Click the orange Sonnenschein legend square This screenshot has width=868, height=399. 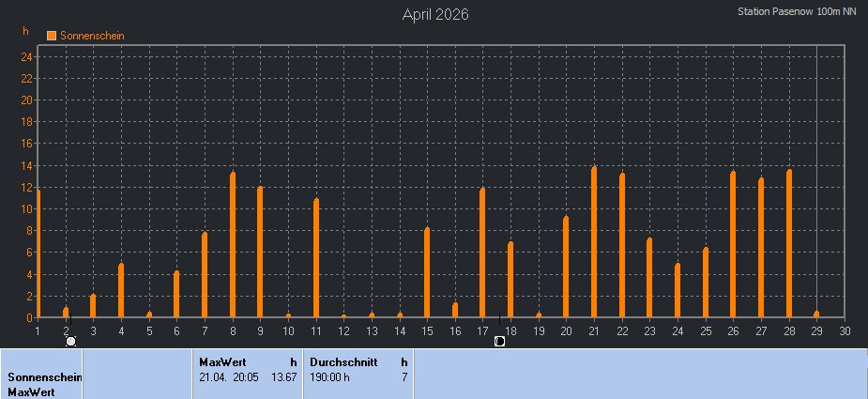pos(52,36)
